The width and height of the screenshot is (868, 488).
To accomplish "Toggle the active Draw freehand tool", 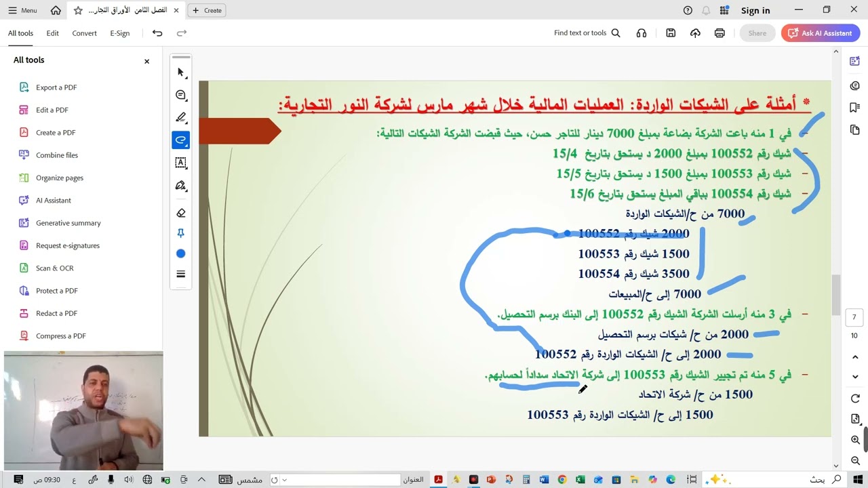I will point(180,140).
